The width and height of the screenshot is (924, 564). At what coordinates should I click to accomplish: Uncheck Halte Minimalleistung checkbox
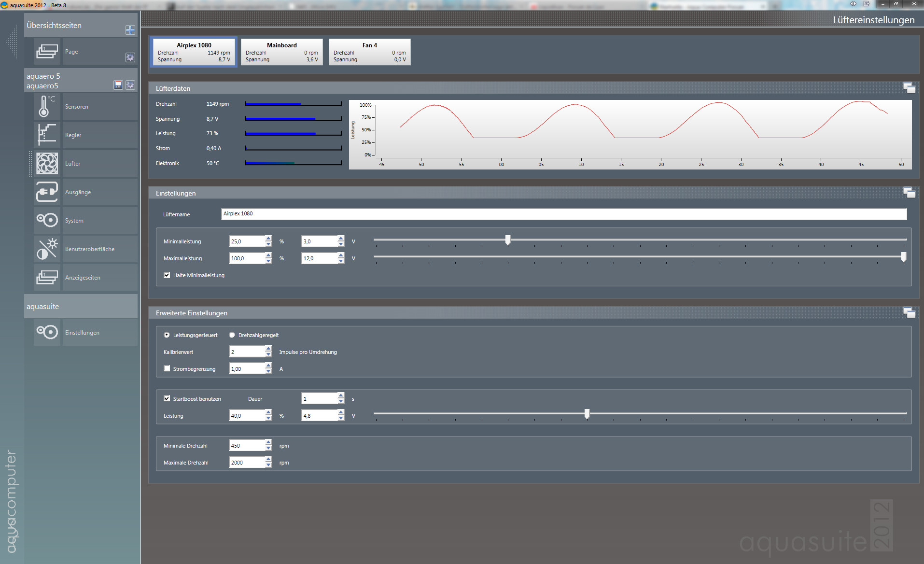pyautogui.click(x=167, y=275)
